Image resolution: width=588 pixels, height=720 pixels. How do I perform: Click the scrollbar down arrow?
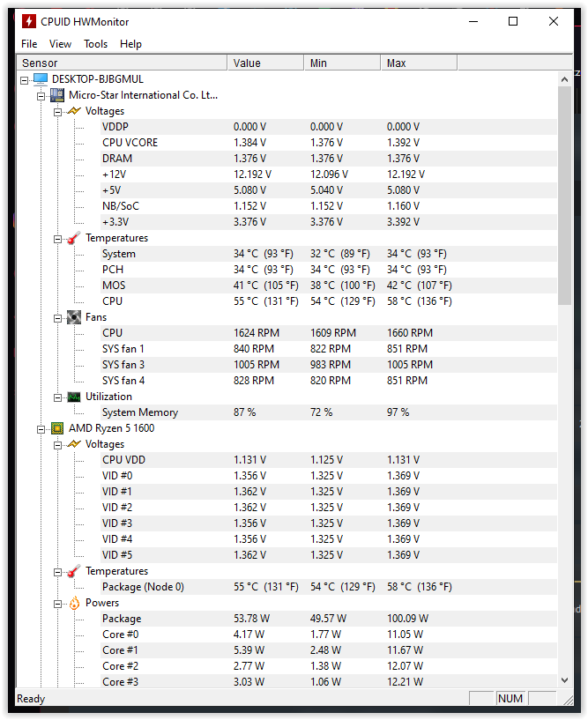tap(564, 680)
